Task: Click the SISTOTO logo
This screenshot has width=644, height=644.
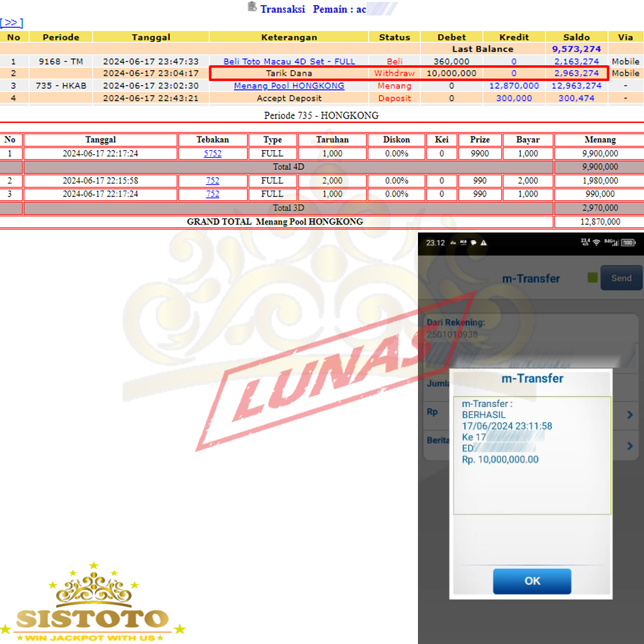Action: point(92,605)
